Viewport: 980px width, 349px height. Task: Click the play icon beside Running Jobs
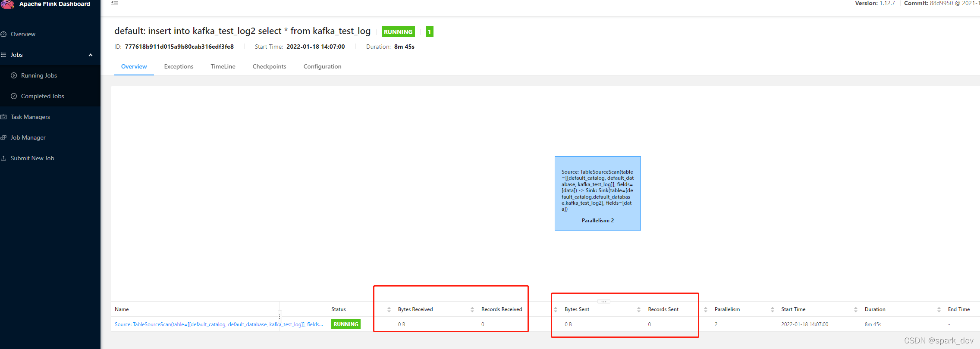pos(14,75)
